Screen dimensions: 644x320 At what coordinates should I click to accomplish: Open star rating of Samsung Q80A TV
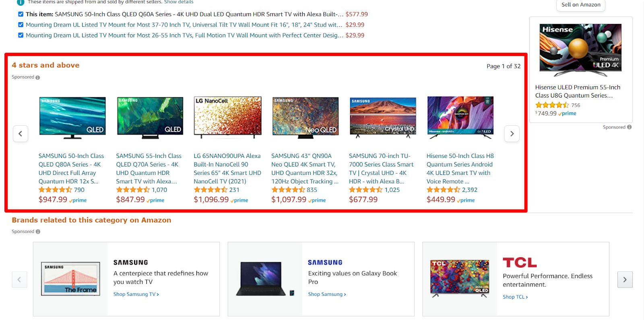pyautogui.click(x=55, y=190)
